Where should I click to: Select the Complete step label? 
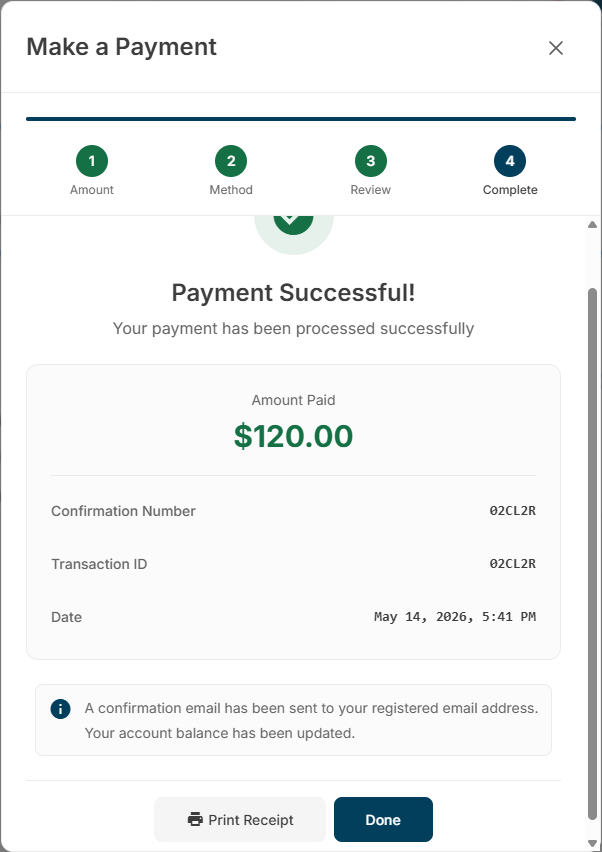pyautogui.click(x=510, y=190)
